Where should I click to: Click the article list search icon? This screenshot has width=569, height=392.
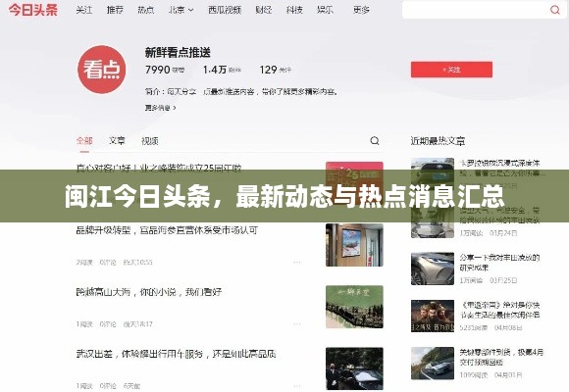[375, 140]
